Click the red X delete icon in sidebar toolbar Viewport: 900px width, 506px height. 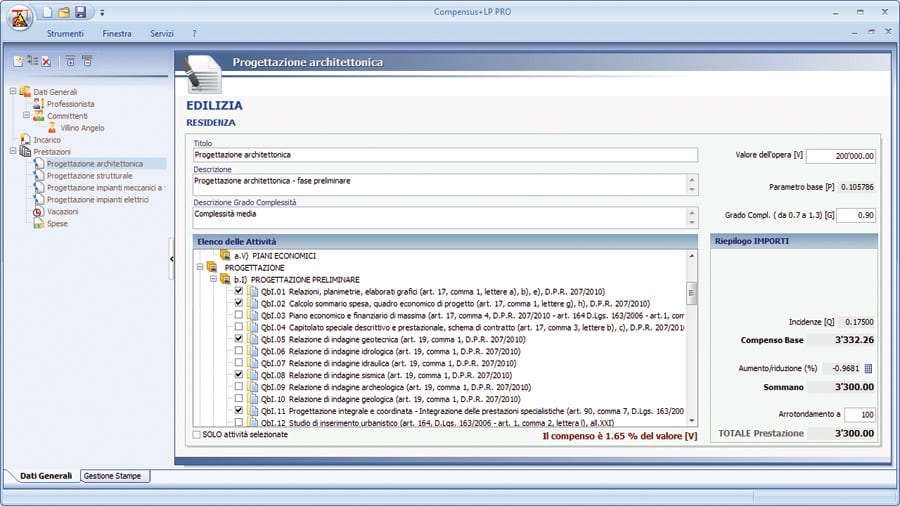[46, 61]
